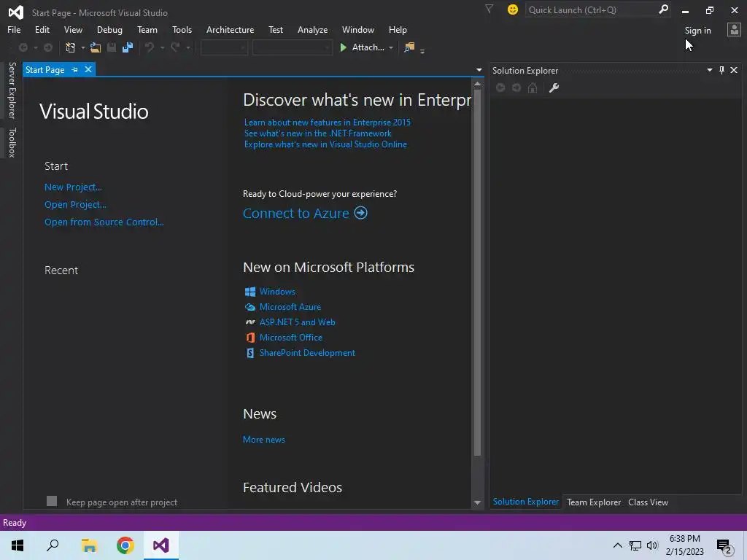Click the More news link
747x560 pixels.
coord(264,440)
